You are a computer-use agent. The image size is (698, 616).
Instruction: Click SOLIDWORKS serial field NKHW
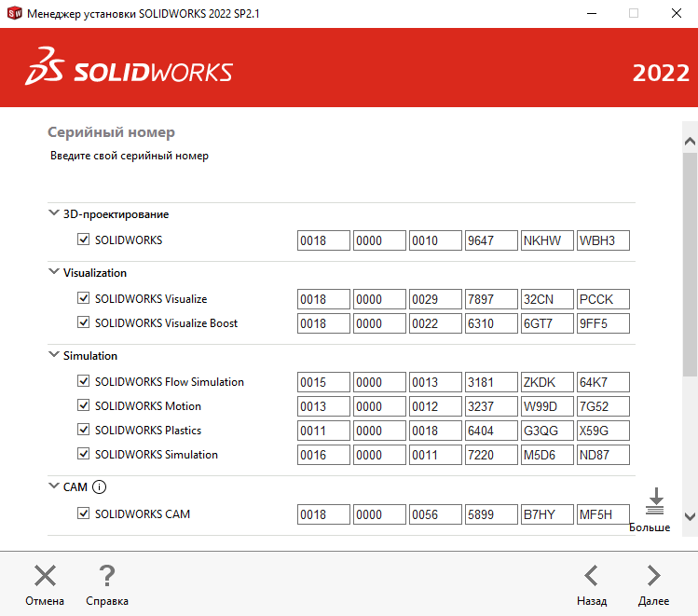[547, 240]
